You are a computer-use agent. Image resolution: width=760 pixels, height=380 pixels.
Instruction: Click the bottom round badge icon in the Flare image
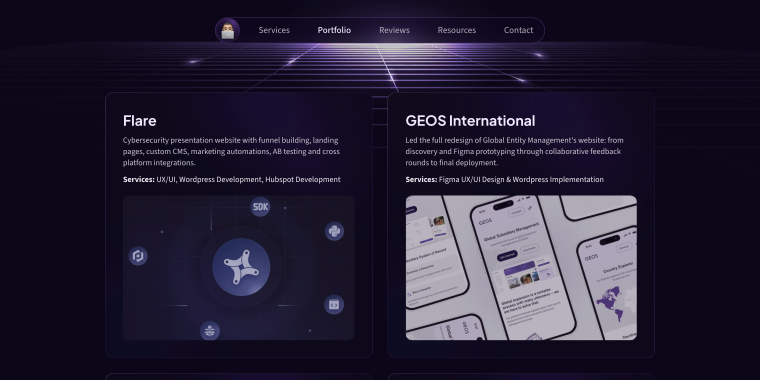tap(210, 331)
